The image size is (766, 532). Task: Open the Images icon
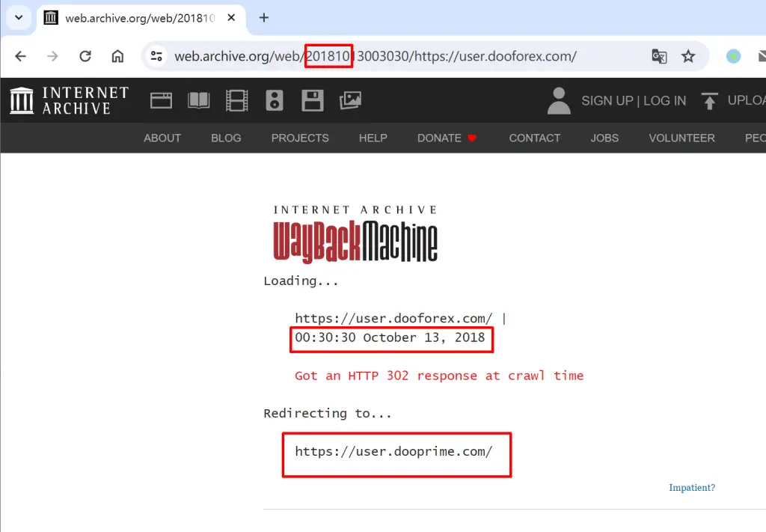click(350, 100)
